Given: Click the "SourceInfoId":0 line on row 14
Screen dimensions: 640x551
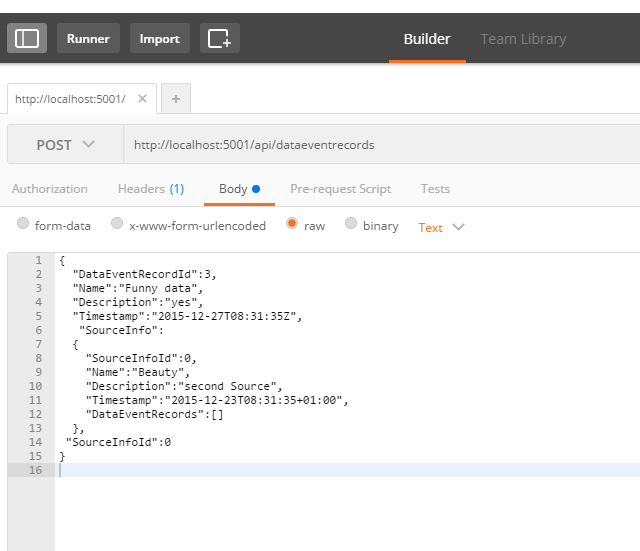Looking at the screenshot, I should coord(118,442).
